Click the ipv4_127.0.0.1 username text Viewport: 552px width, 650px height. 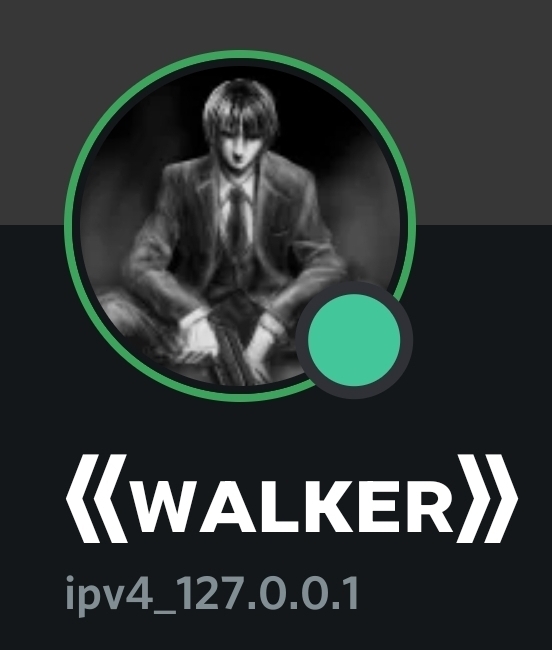click(212, 594)
